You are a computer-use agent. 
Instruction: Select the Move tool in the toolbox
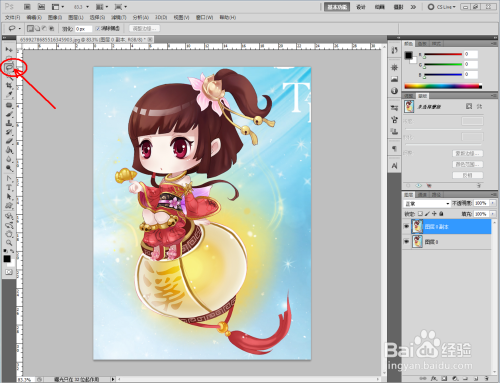9,49
